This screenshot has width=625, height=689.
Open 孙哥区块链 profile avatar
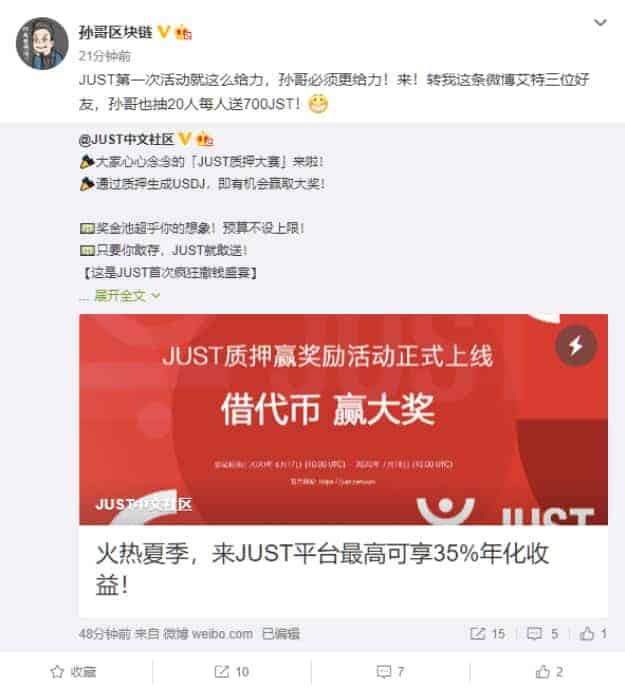click(42, 44)
